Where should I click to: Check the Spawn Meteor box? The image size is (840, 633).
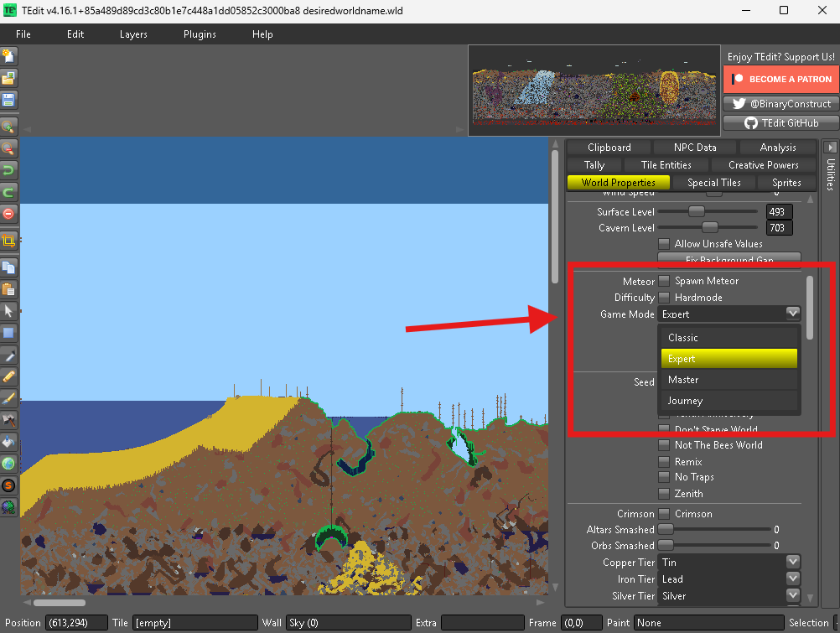(x=664, y=280)
